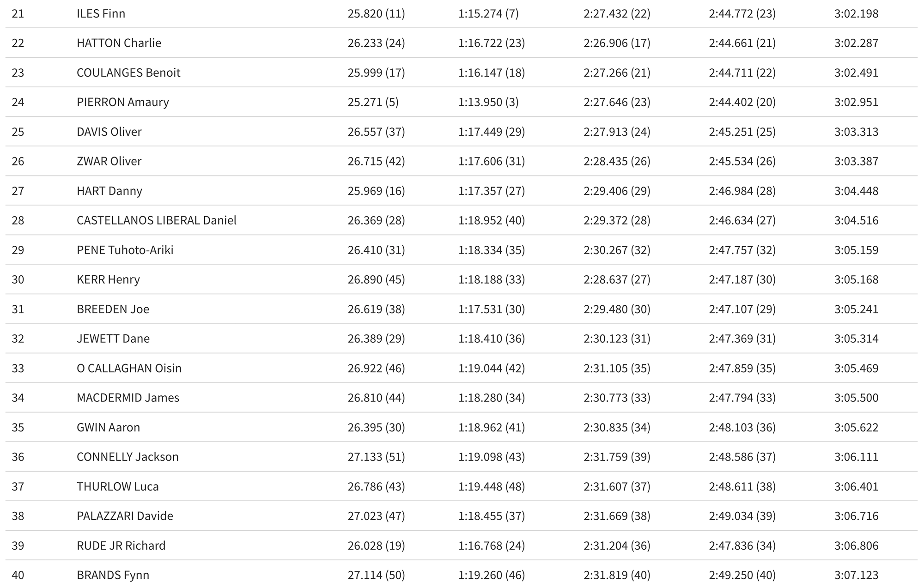The image size is (924, 588).
Task: Open COULANGES Benoit's result row
Action: [462, 73]
